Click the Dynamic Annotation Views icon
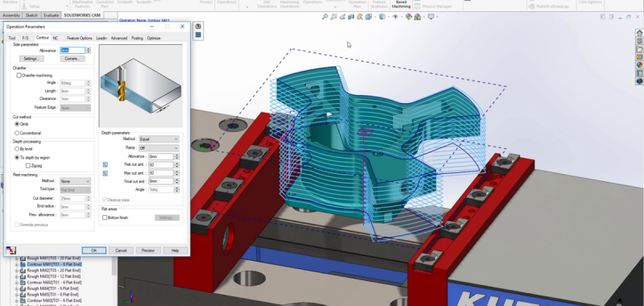Screen dimensions: 644x306 [360, 17]
